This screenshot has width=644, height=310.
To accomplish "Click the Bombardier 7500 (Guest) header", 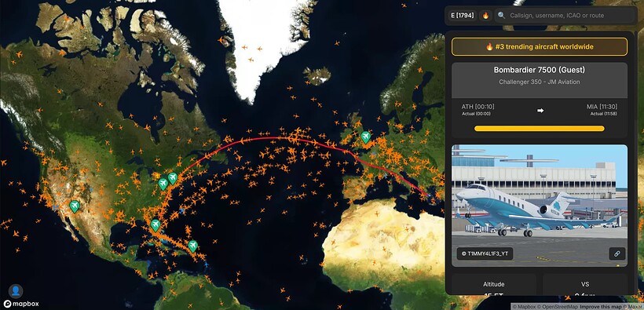I will [x=540, y=70].
